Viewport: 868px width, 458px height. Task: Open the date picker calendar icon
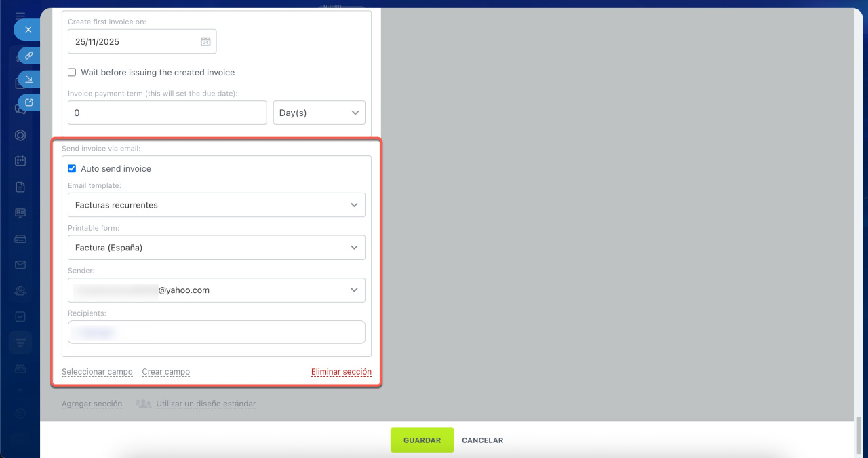click(205, 41)
